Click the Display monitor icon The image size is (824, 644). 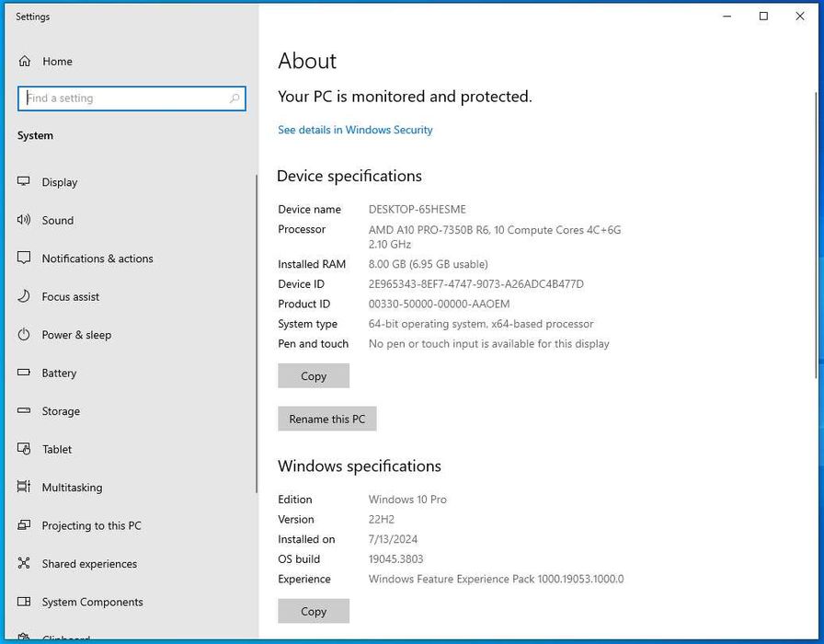(24, 181)
